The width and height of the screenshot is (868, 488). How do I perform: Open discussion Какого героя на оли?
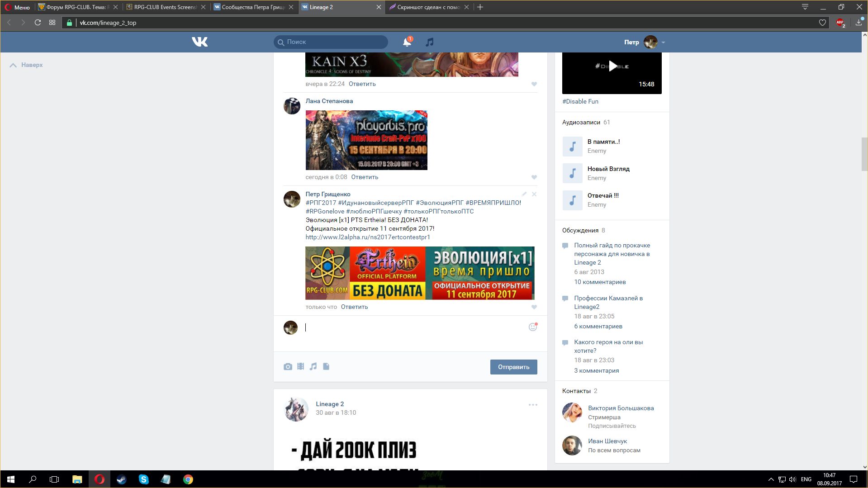[x=608, y=346]
